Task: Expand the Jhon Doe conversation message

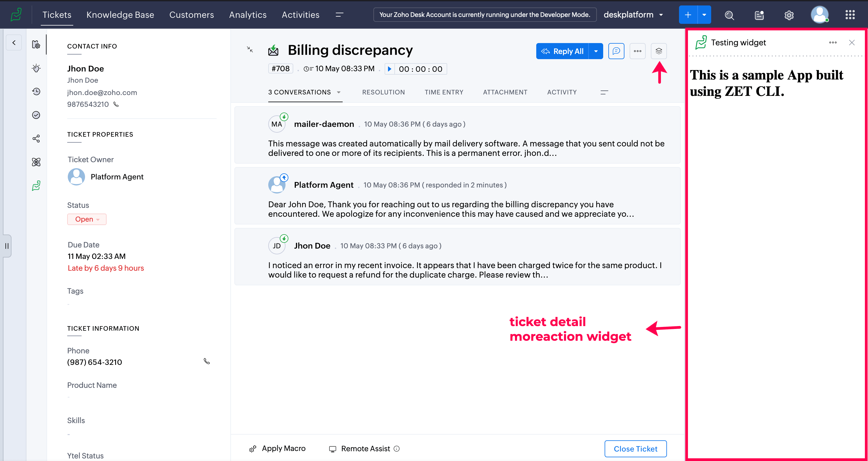Action: (x=457, y=257)
